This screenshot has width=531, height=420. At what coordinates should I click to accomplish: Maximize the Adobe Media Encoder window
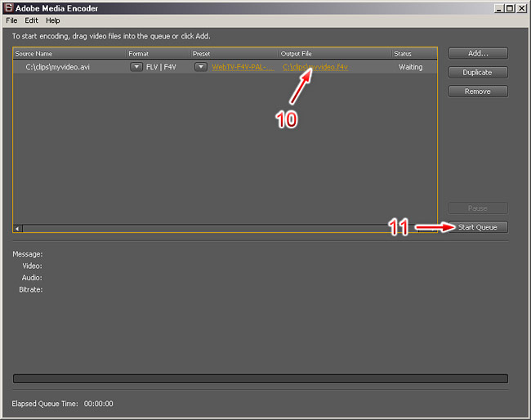coord(509,8)
